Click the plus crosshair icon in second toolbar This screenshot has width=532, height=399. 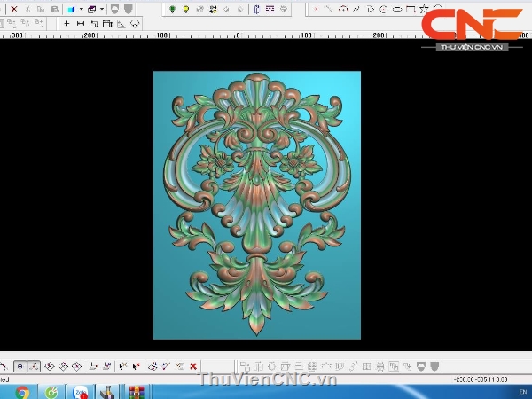66,23
